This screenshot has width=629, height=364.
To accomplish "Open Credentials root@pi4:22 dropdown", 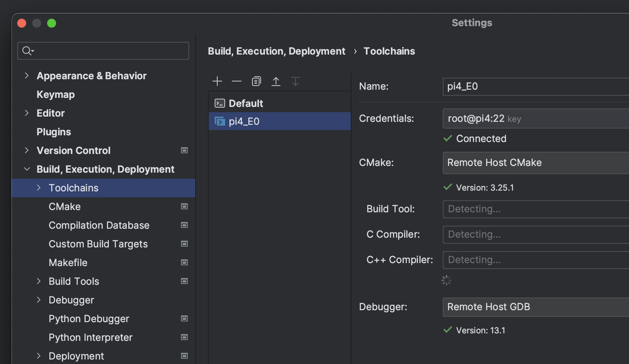I will point(536,118).
